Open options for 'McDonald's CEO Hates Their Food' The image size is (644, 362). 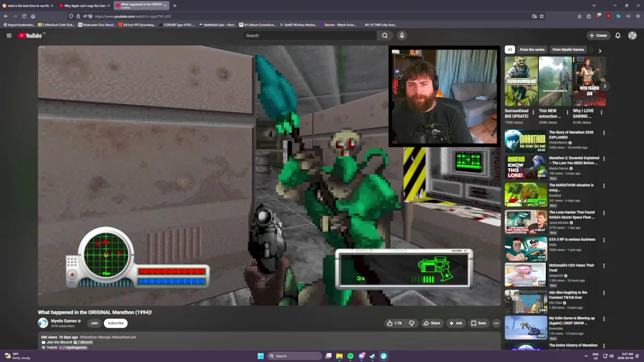[604, 265]
